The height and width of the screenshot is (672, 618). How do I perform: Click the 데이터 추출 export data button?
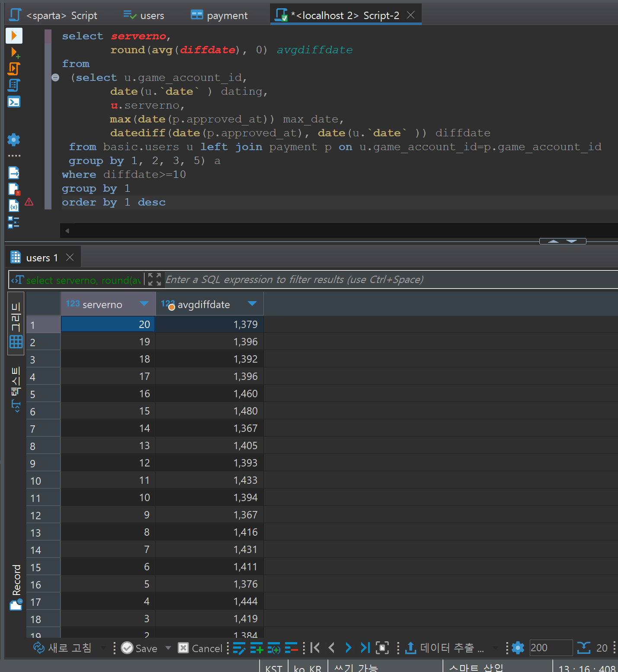[x=445, y=648]
